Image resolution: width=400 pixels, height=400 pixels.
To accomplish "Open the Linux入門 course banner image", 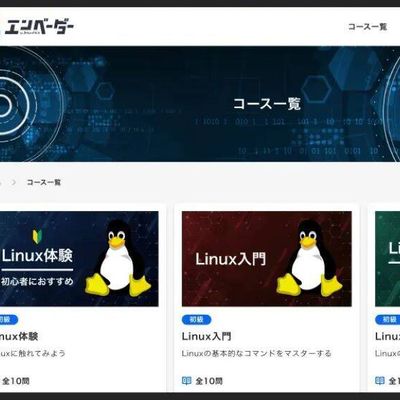I will pos(267,259).
